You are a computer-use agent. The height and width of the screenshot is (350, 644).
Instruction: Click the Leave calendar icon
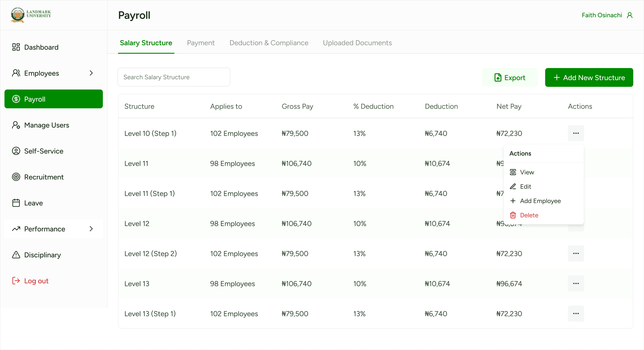pyautogui.click(x=16, y=203)
